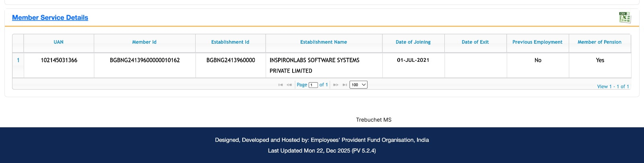
Task: Sort by UAN column header
Action: coord(58,42)
